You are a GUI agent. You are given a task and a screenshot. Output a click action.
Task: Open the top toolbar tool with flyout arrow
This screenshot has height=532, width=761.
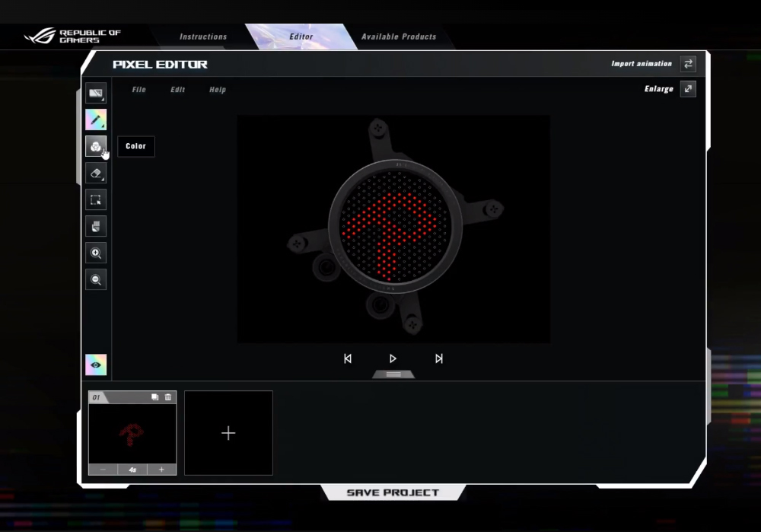[x=96, y=94]
